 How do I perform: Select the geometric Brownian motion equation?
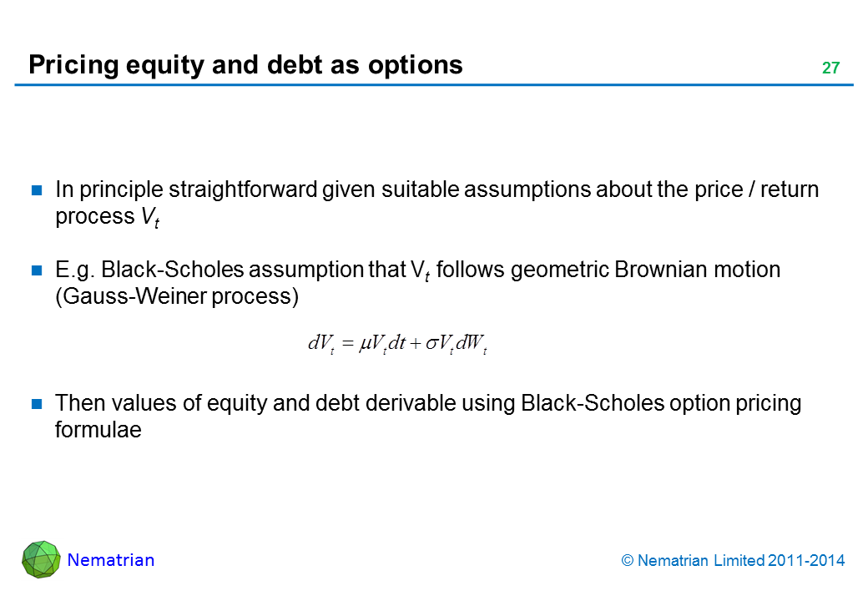tap(397, 343)
